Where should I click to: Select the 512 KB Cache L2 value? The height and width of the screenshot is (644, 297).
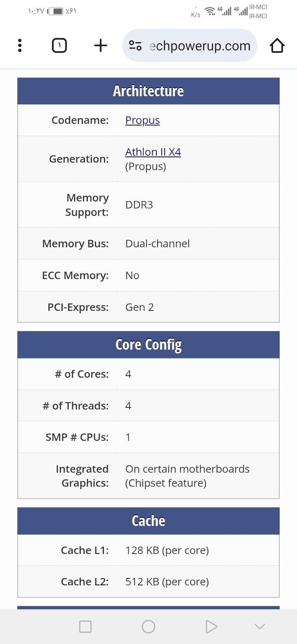pyautogui.click(x=167, y=582)
